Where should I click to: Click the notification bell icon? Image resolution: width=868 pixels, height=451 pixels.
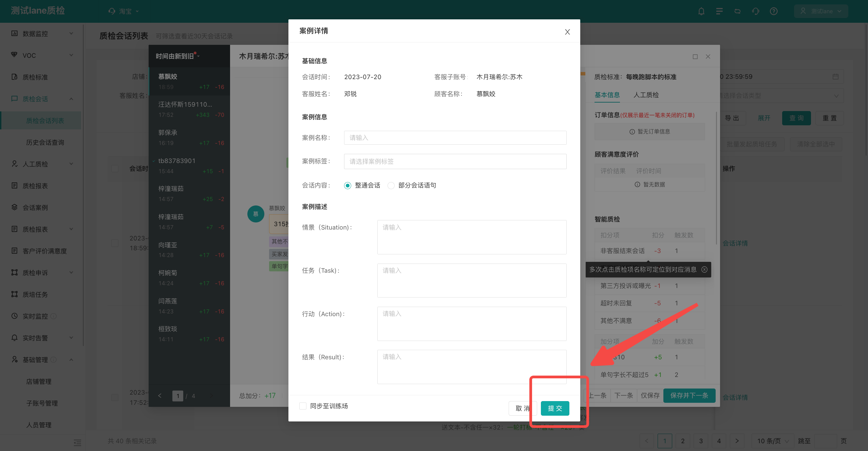(x=701, y=11)
